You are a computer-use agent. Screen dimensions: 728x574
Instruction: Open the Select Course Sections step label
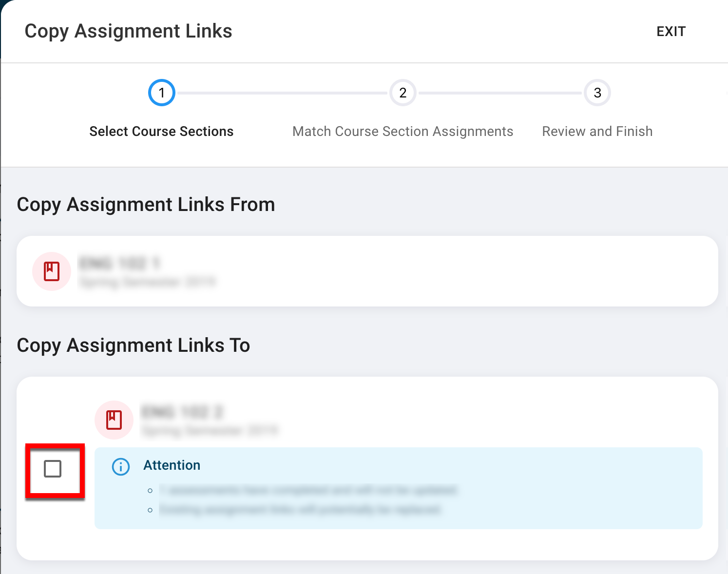click(161, 132)
